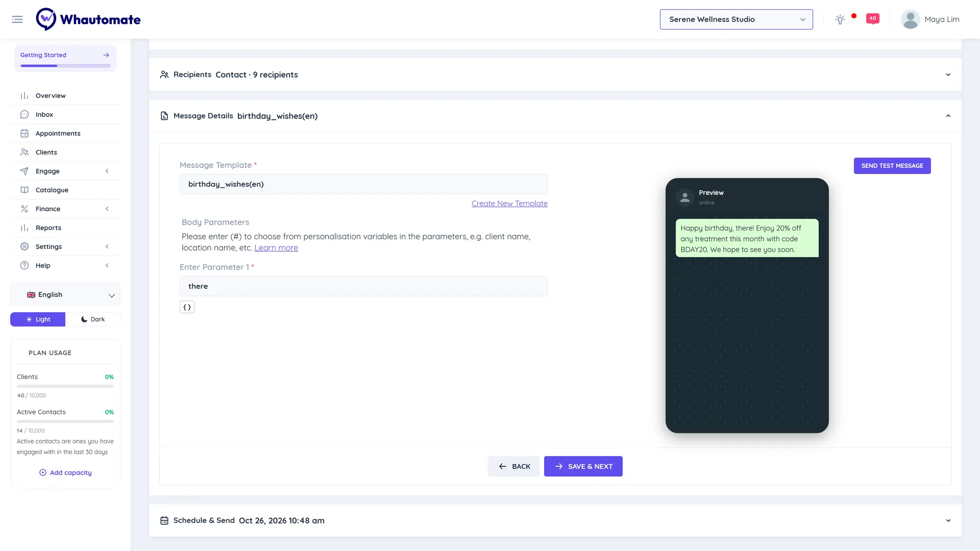Open the lightbulb tips icon
980x551 pixels.
click(840, 19)
